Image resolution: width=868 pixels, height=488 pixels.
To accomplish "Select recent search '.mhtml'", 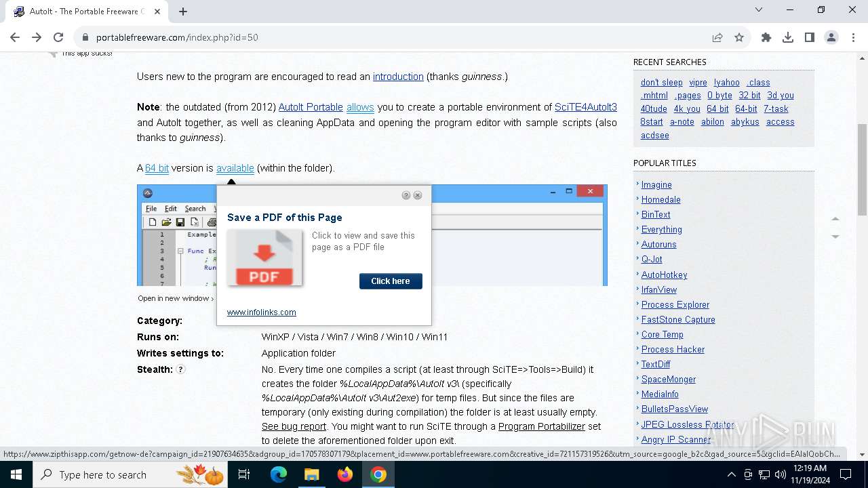I will 654,96.
